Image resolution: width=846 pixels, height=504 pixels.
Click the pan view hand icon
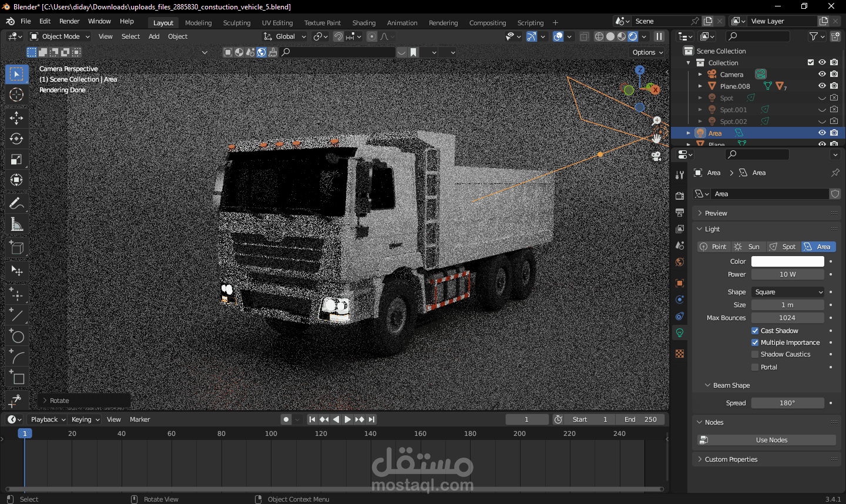point(657,139)
